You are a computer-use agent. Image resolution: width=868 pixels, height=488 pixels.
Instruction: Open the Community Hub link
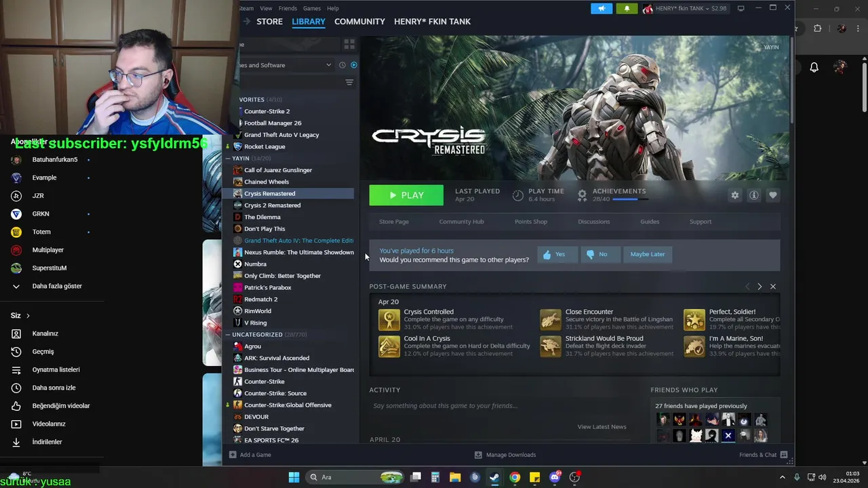[461, 222]
